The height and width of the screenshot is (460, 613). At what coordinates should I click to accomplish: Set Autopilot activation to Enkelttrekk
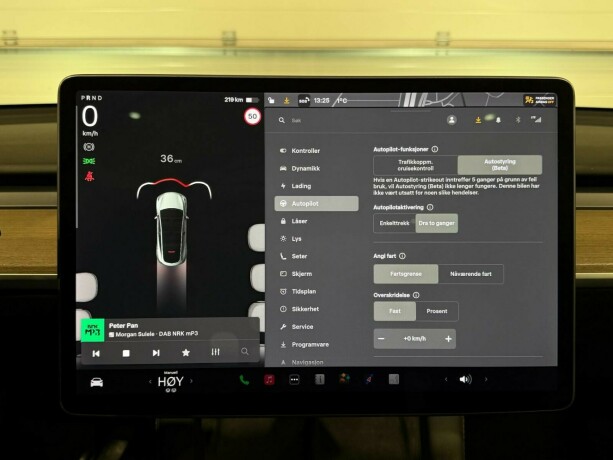click(x=394, y=223)
